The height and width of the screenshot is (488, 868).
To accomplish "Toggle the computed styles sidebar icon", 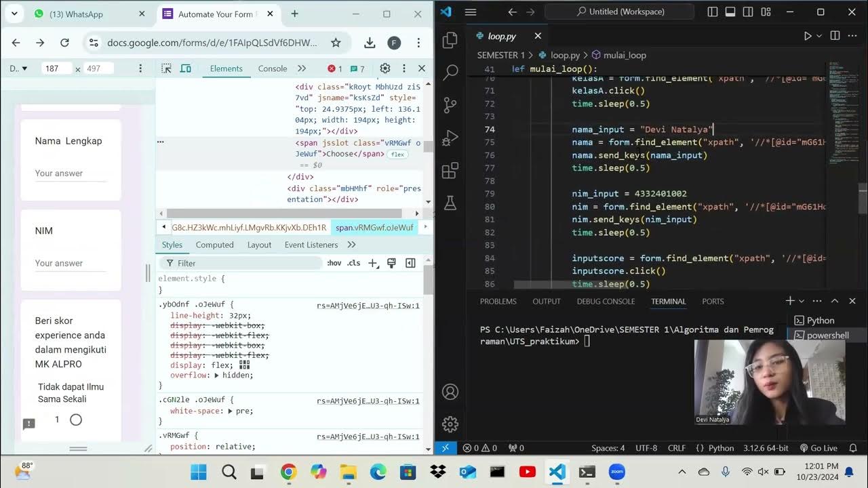I will 410,263.
